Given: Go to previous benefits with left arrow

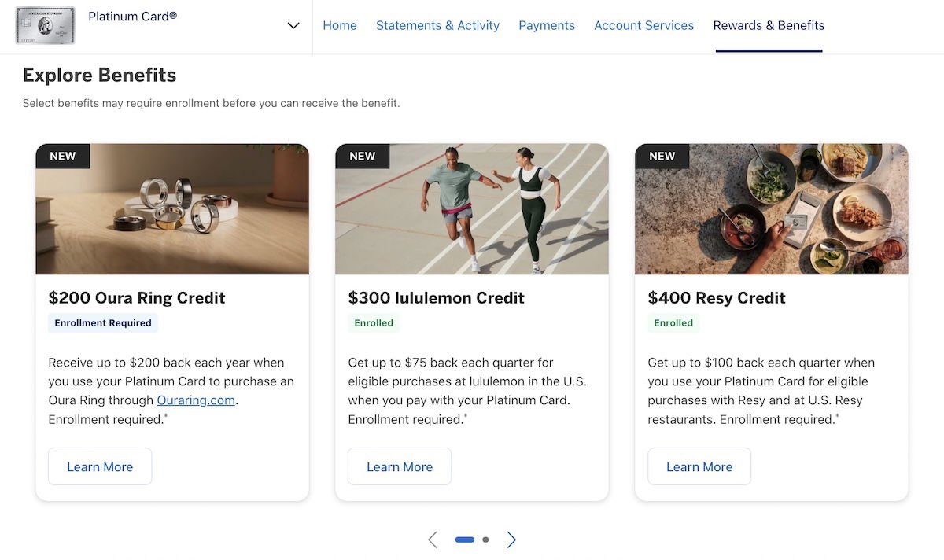Looking at the screenshot, I should [432, 540].
